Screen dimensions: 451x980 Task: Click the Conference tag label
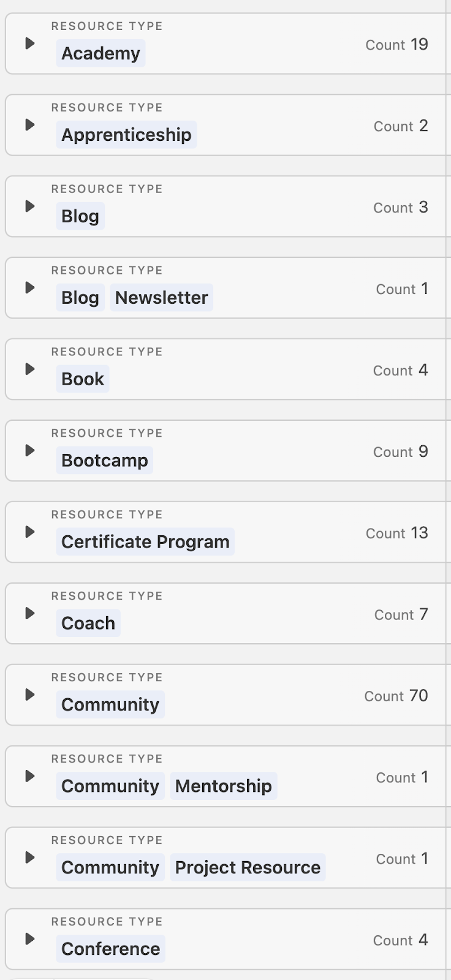pyautogui.click(x=110, y=949)
